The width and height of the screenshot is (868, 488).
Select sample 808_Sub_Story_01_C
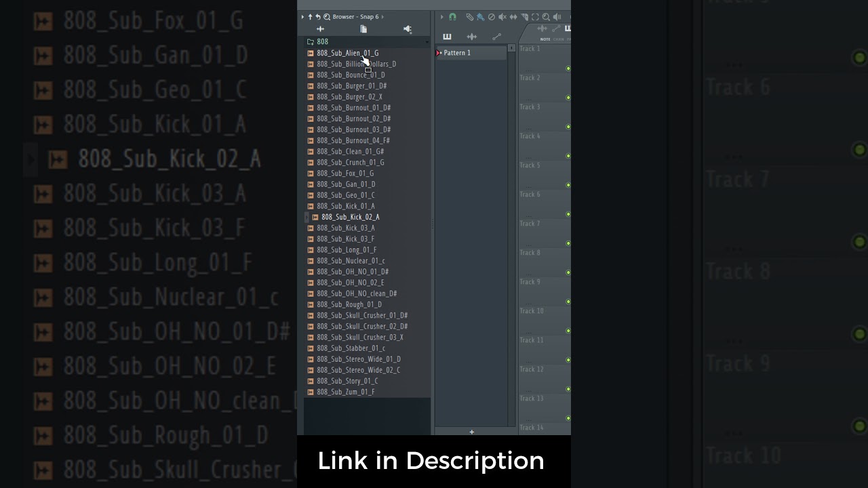click(x=347, y=381)
